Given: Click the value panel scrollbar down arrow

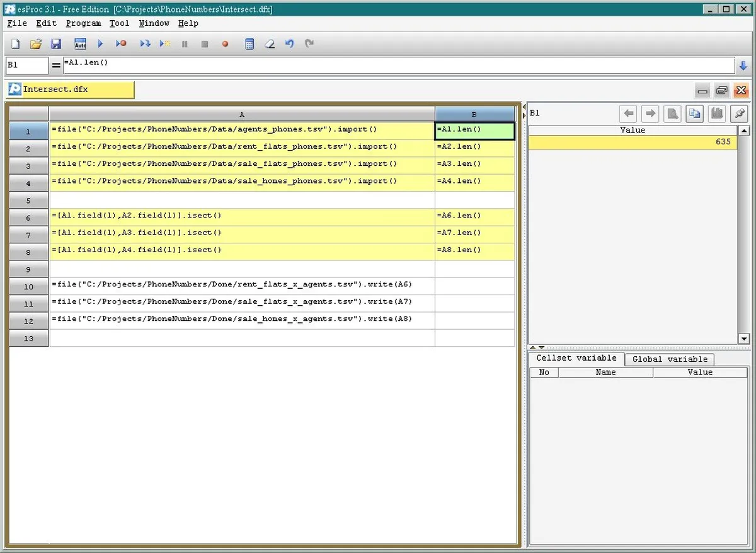Looking at the screenshot, I should tap(743, 339).
